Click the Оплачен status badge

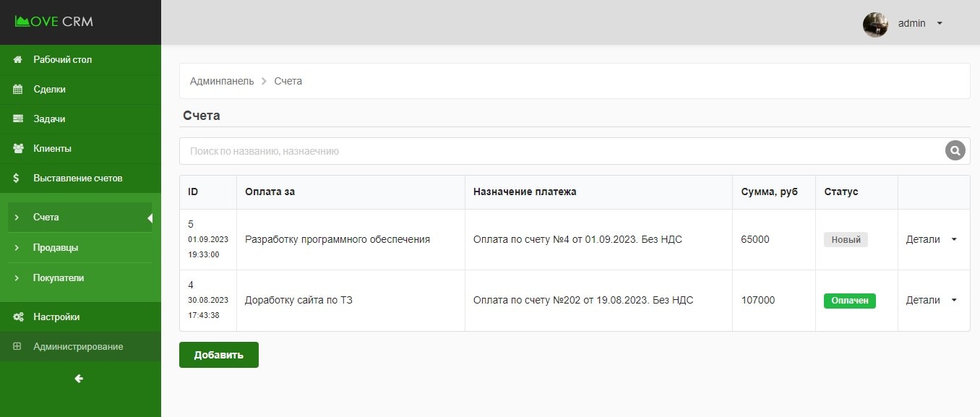(x=849, y=301)
